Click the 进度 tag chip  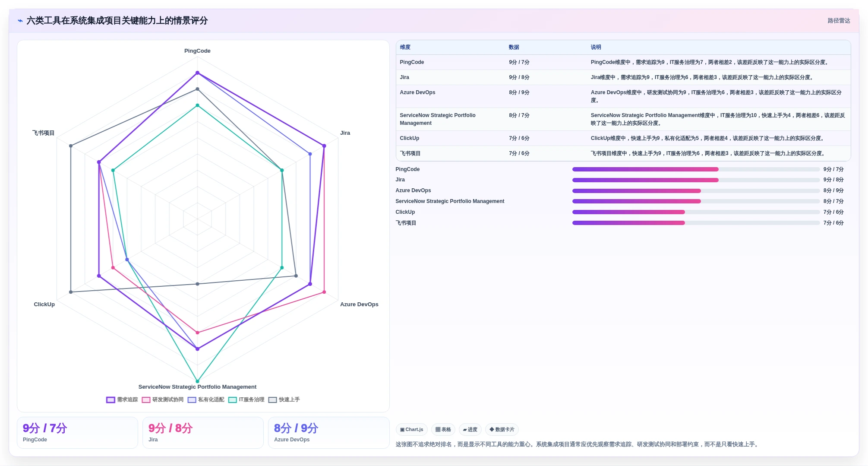click(470, 430)
